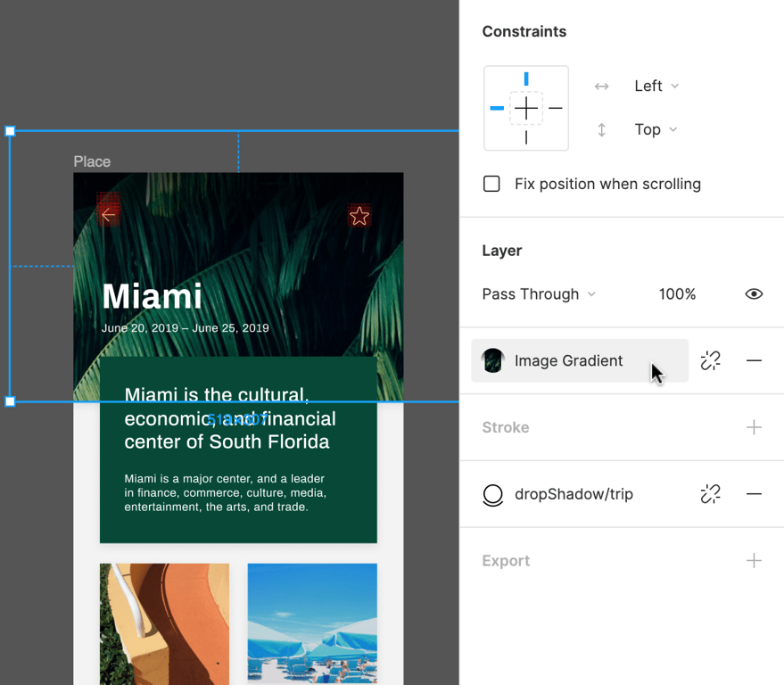Click the dropShadow/trip effect circle icon

(x=492, y=494)
